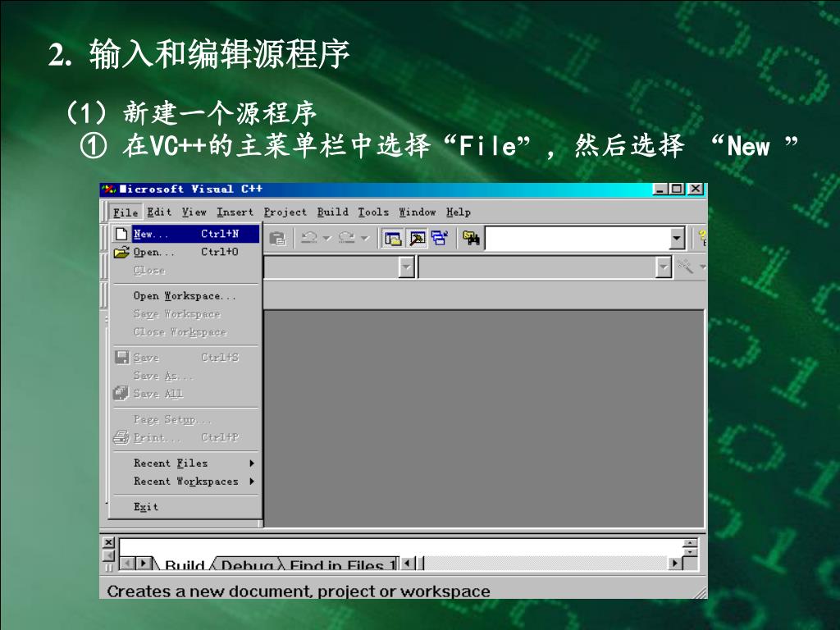Screen dimensions: 840x630
Task: Open the Find combo box dropdown arrow
Action: pyautogui.click(x=677, y=239)
